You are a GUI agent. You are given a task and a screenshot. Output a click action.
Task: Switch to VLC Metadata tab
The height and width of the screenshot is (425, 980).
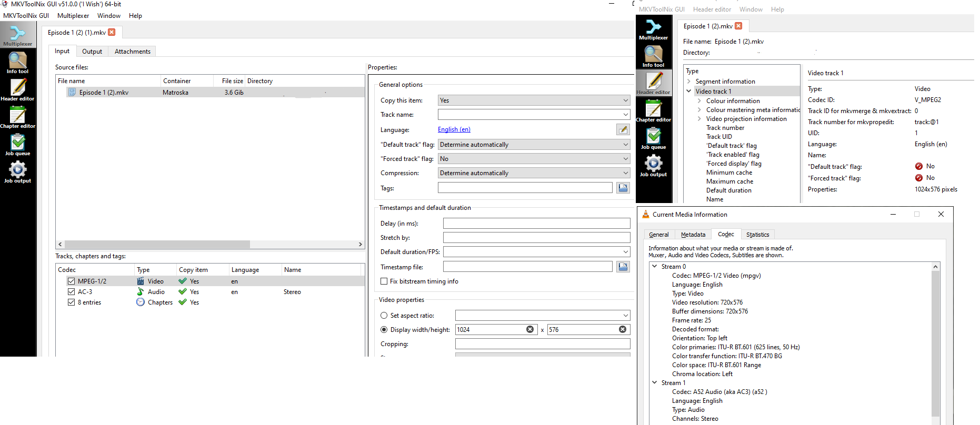click(x=693, y=235)
